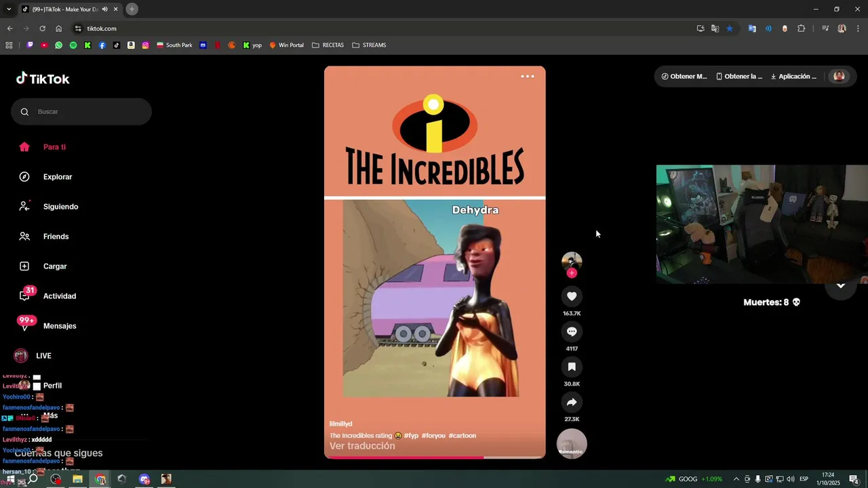Screen dimensions: 868x488
Task: Click Ver traducción under the caption
Action: tap(362, 446)
